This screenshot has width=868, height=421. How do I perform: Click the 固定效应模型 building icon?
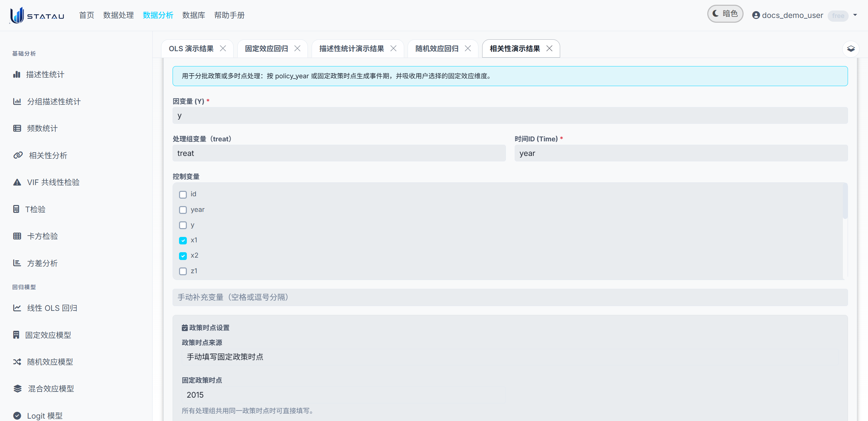coord(16,335)
